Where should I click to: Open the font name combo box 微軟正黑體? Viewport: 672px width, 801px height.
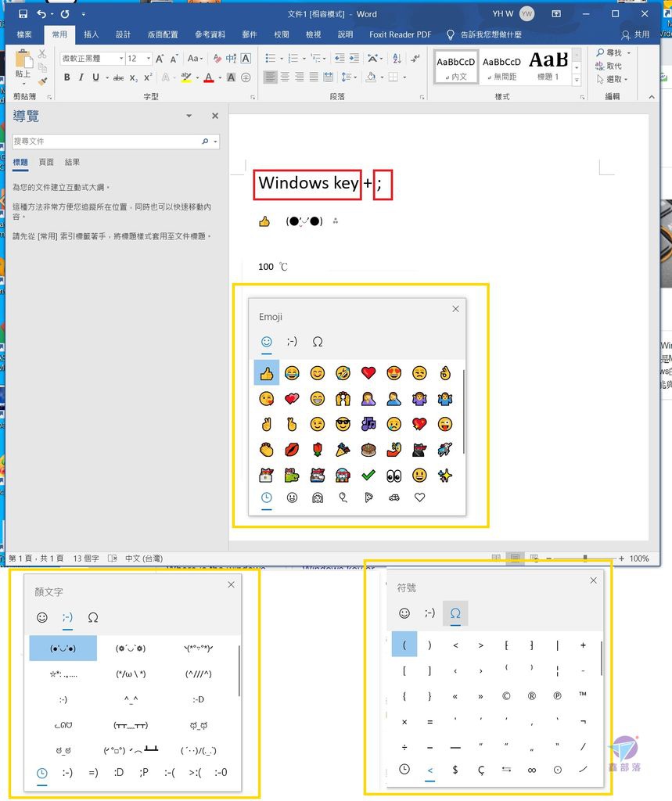point(92,59)
